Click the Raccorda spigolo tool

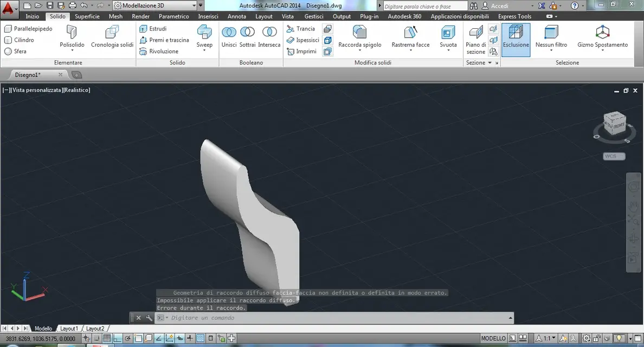point(360,36)
